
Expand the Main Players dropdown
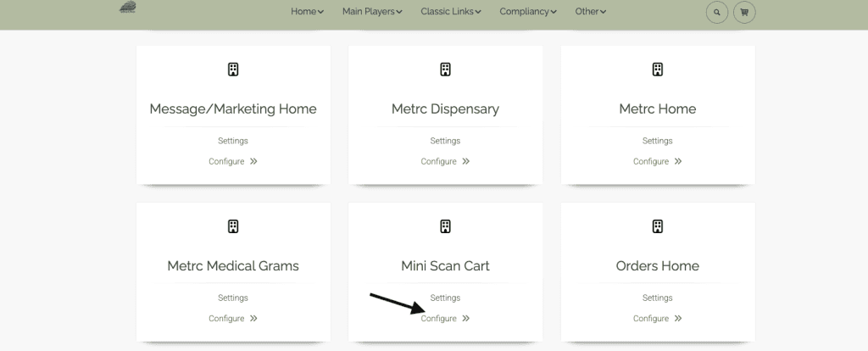pyautogui.click(x=371, y=12)
